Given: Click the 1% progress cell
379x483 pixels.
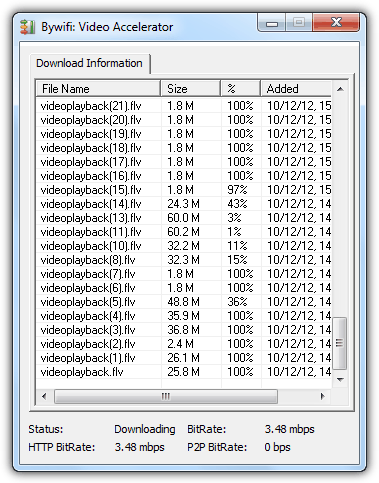Looking at the screenshot, I should pos(234,232).
